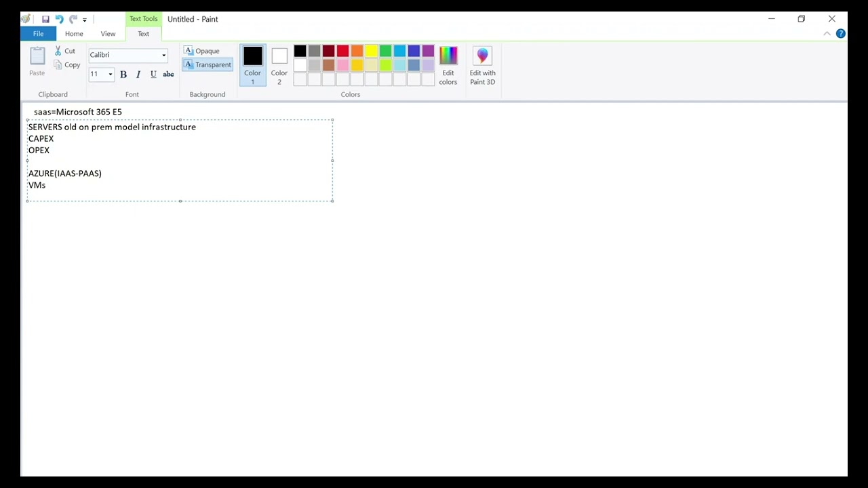This screenshot has height=488, width=868.
Task: Click the 'saas=Microsoft 365 E5' text
Action: (x=78, y=112)
